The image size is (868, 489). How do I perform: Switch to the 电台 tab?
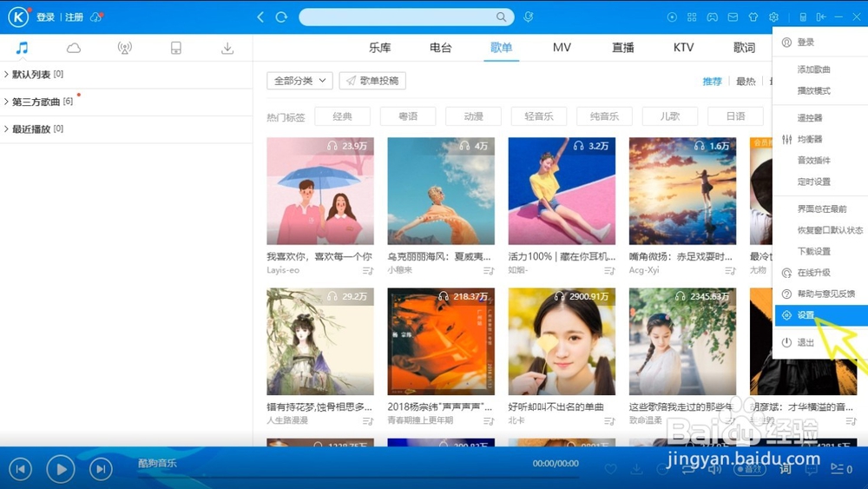441,48
